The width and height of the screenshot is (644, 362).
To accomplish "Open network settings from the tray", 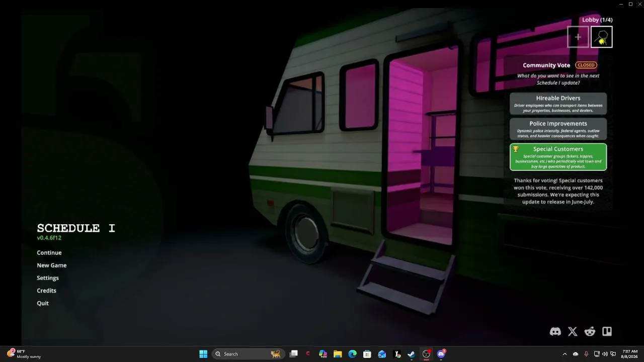I will pos(597,354).
